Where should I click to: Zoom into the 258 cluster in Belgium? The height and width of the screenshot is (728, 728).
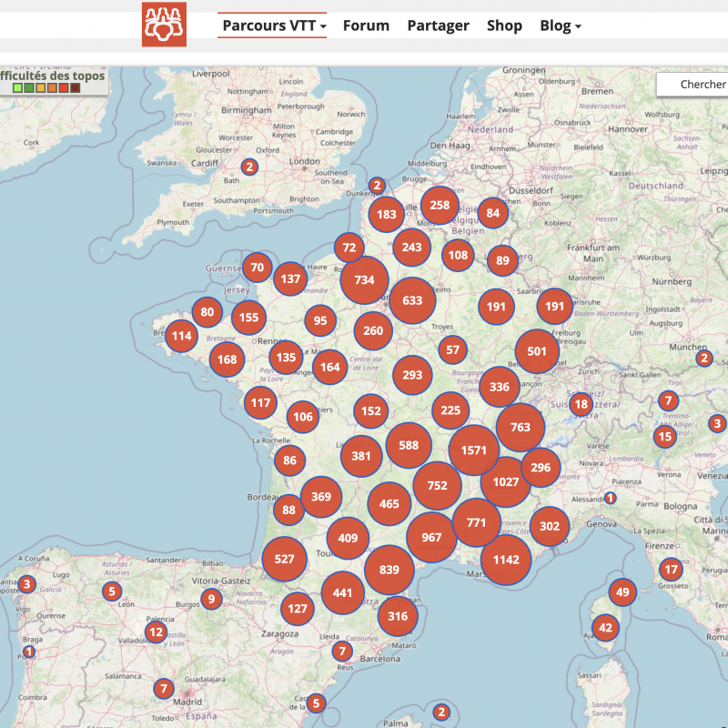click(440, 205)
